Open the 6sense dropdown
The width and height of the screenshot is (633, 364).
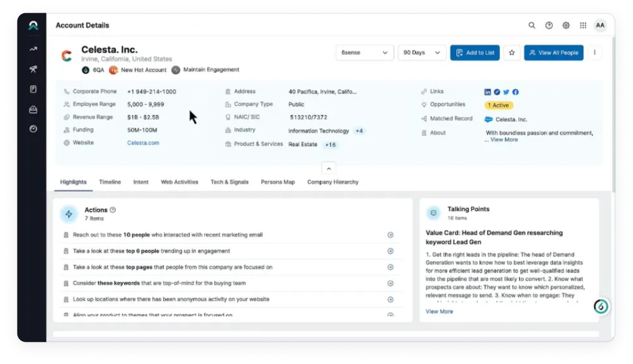[x=364, y=53]
